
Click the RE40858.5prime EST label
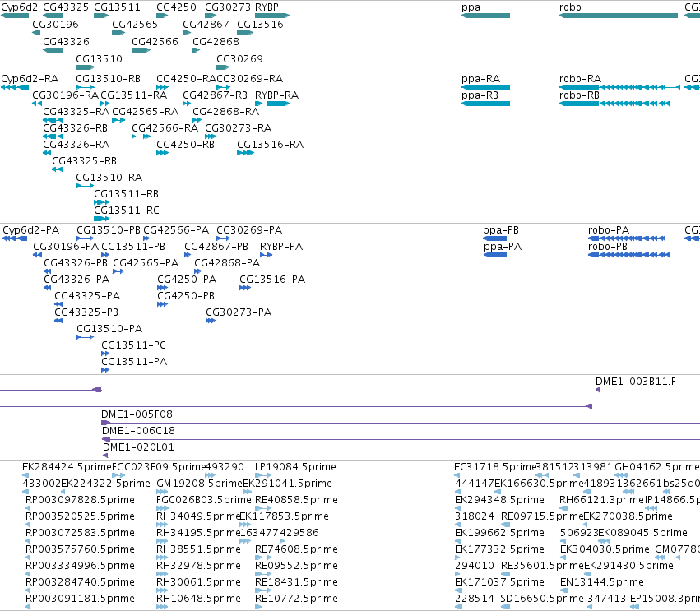(296, 500)
